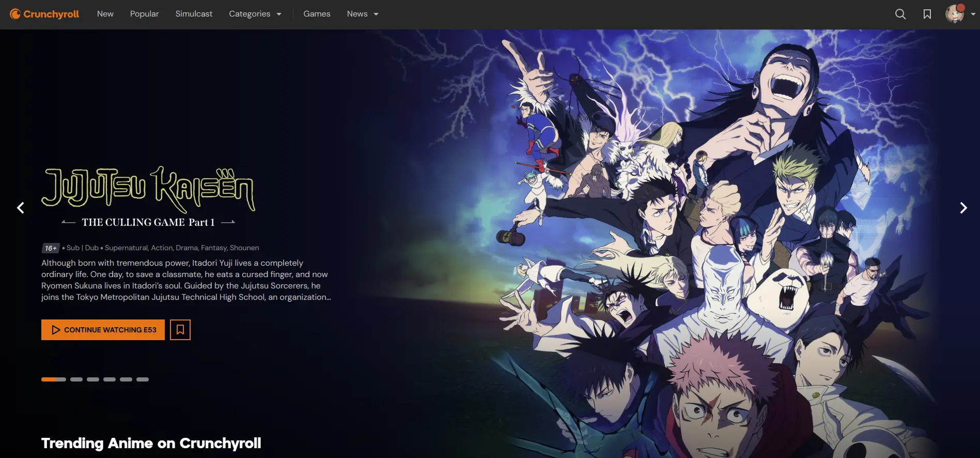Image resolution: width=980 pixels, height=458 pixels.
Task: Show the previous carousel slide
Action: [x=21, y=208]
